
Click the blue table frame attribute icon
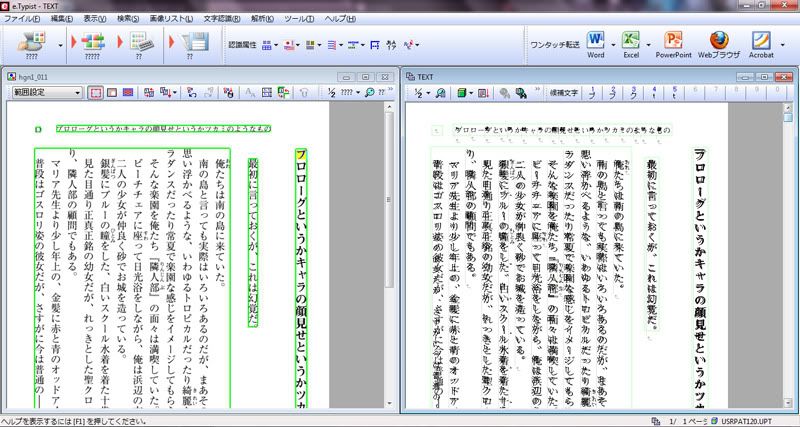(x=375, y=45)
